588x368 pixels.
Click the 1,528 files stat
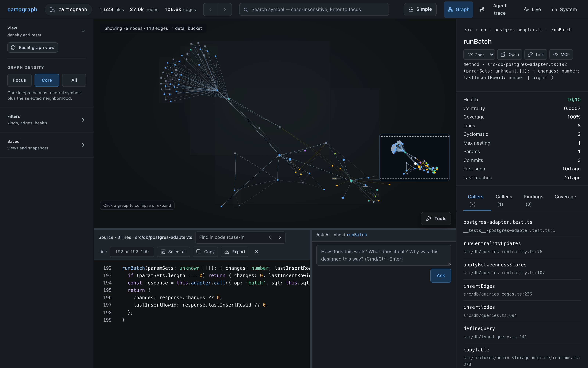[112, 10]
